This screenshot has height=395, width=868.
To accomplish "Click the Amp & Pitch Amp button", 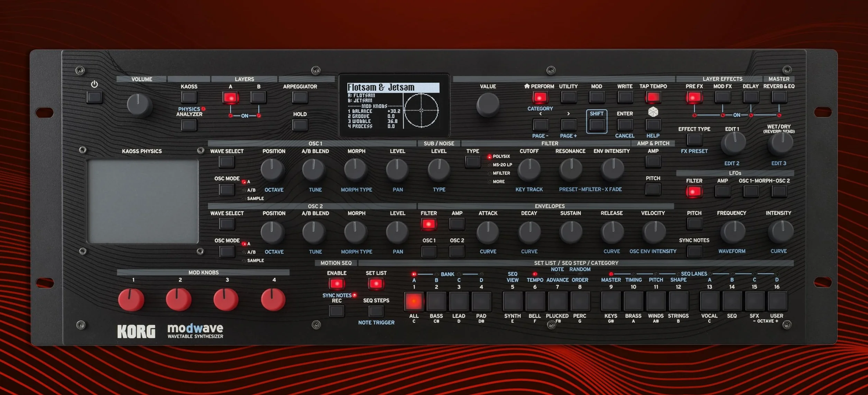I will click(x=653, y=162).
